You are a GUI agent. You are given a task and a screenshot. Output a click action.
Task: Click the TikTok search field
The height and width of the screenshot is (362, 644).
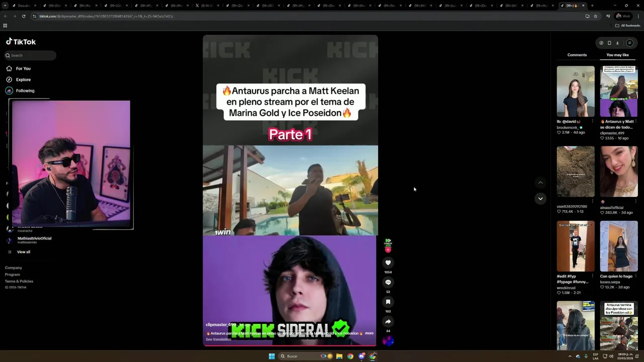click(x=30, y=55)
